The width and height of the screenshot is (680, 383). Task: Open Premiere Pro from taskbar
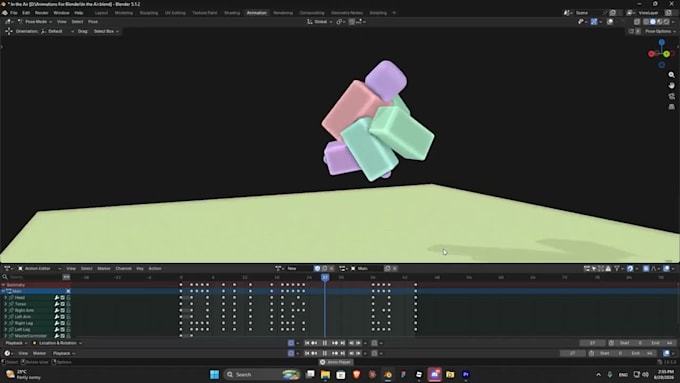[466, 374]
